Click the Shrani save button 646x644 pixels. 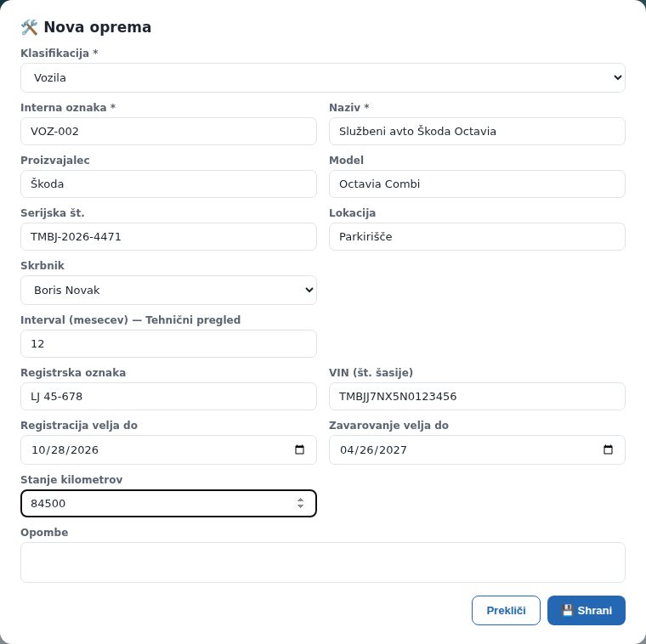[x=586, y=610]
